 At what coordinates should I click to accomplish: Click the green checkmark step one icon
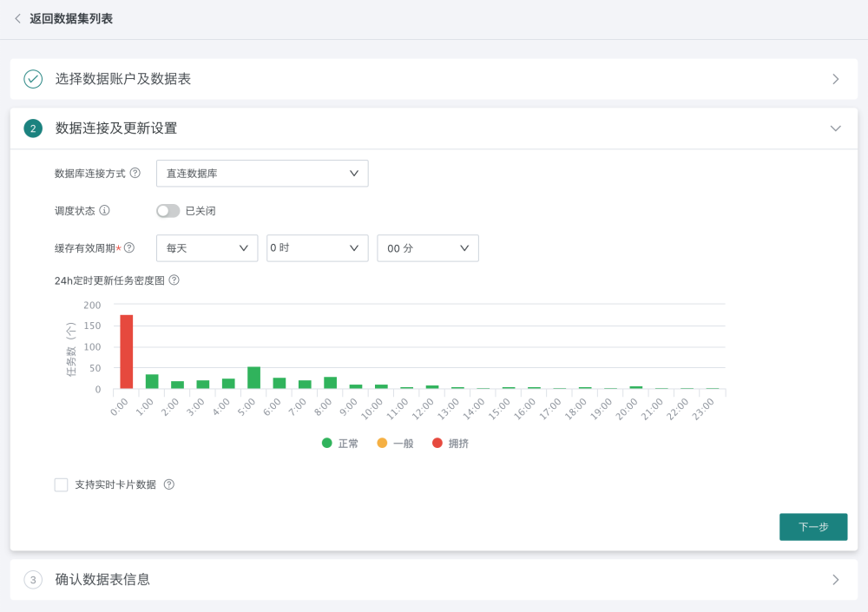point(33,79)
